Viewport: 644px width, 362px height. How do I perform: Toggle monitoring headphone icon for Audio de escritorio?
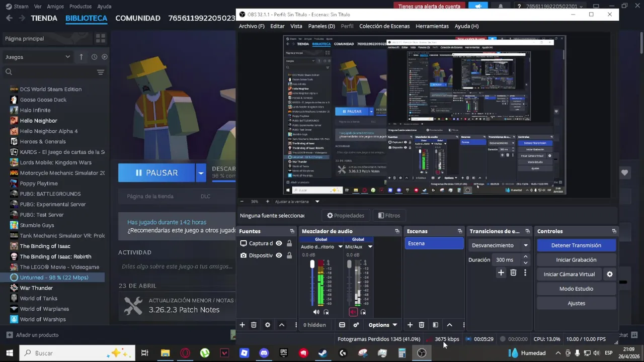pos(326,312)
